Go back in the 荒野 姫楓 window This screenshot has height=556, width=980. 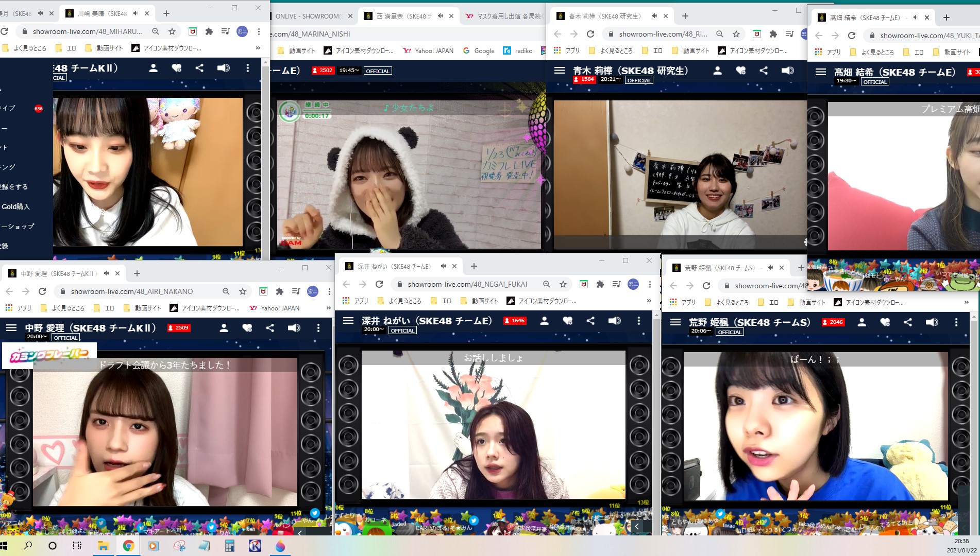(673, 286)
